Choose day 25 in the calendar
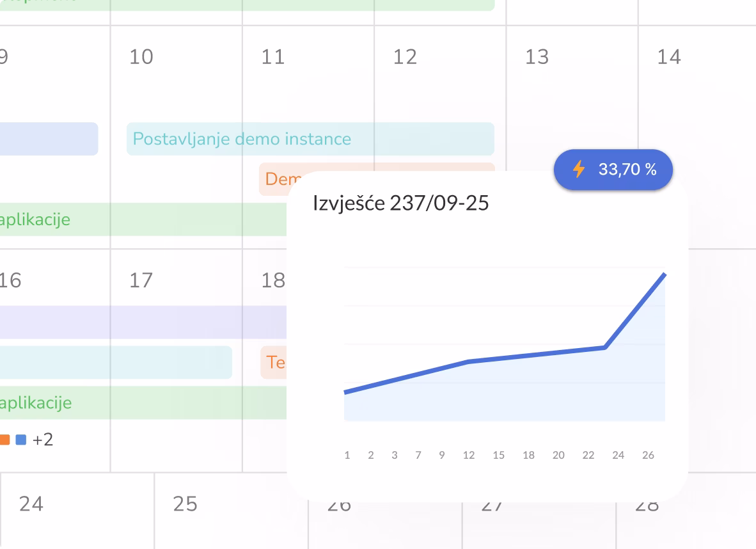The height and width of the screenshot is (549, 756). tap(185, 504)
